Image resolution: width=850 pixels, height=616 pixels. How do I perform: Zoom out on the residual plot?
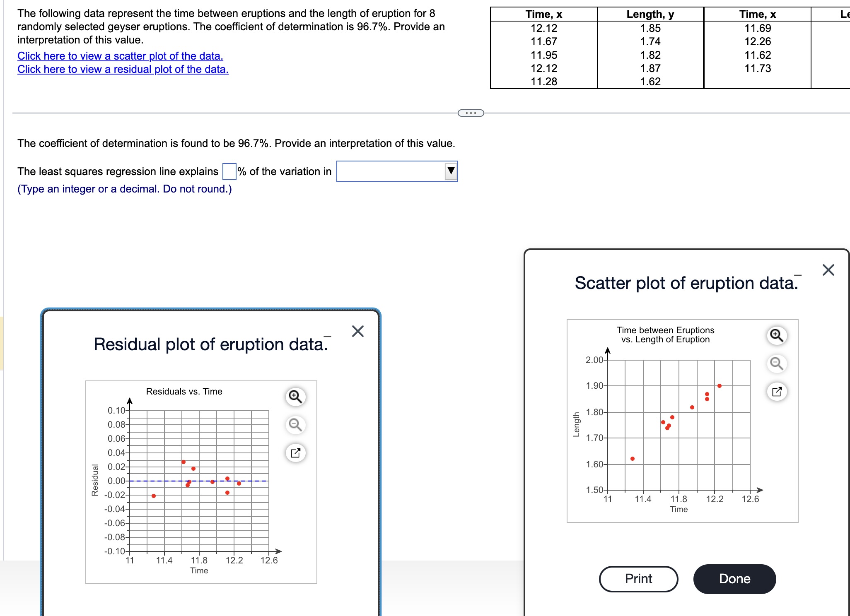(295, 425)
